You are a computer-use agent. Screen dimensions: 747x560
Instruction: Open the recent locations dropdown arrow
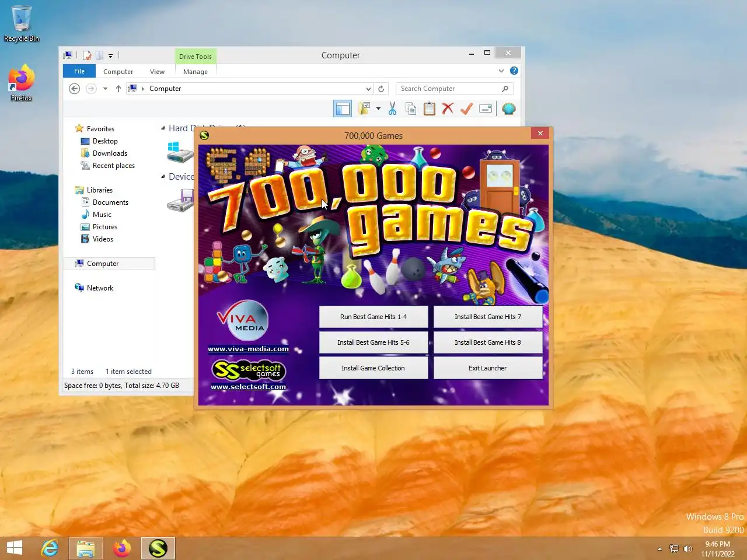tap(105, 89)
